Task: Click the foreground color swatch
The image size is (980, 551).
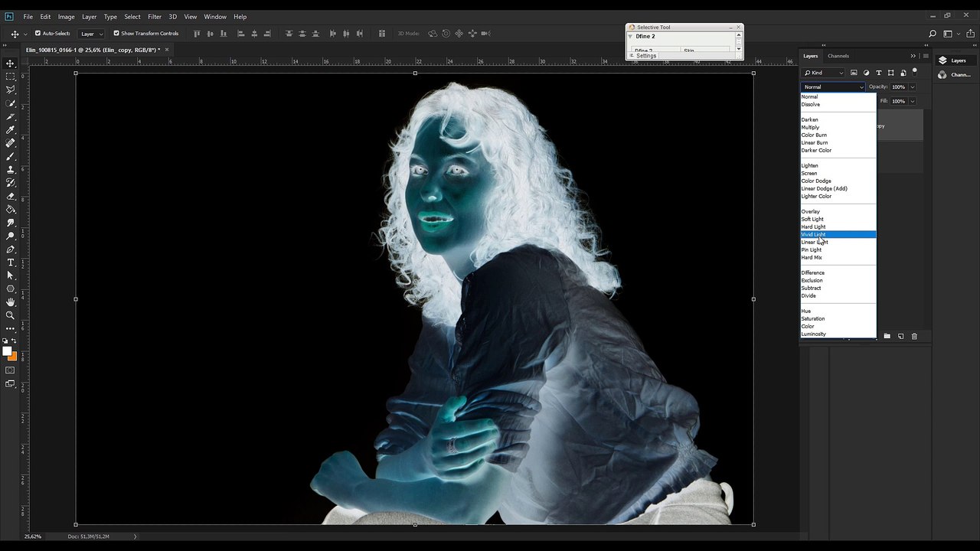Action: coord(8,352)
